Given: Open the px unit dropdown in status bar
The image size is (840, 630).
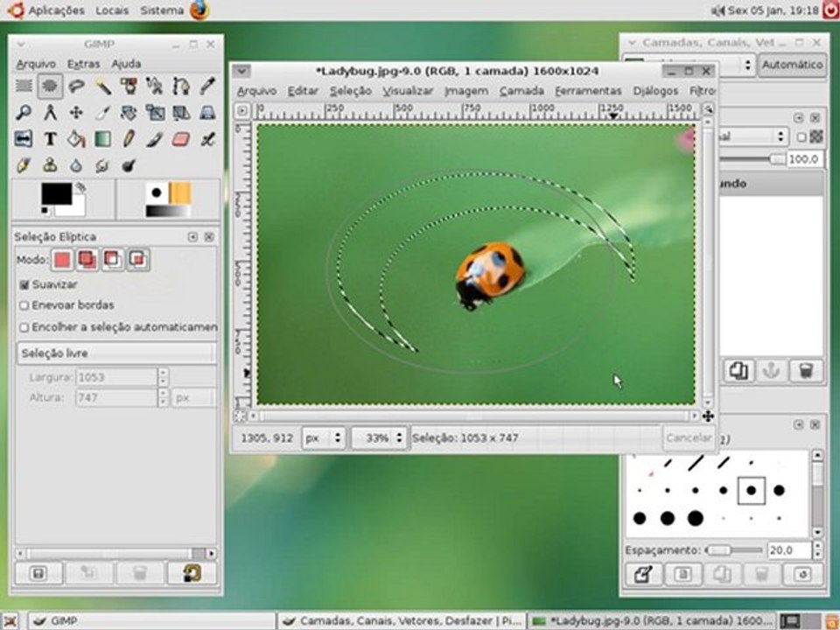Looking at the screenshot, I should 324,438.
